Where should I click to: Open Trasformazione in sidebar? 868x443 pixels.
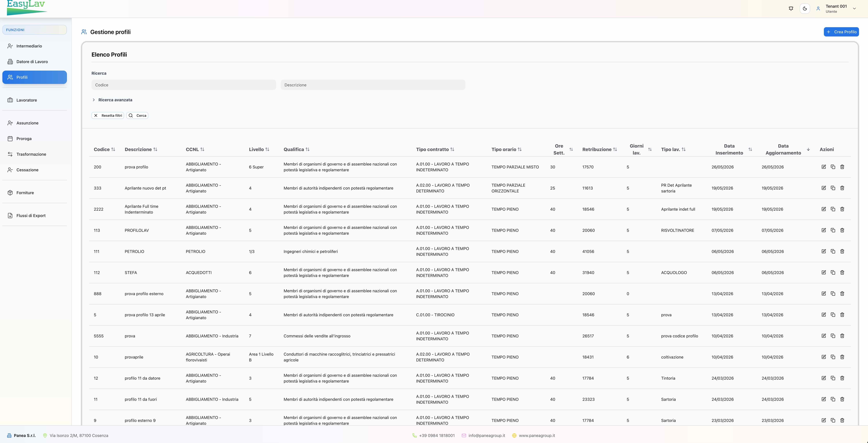34,154
